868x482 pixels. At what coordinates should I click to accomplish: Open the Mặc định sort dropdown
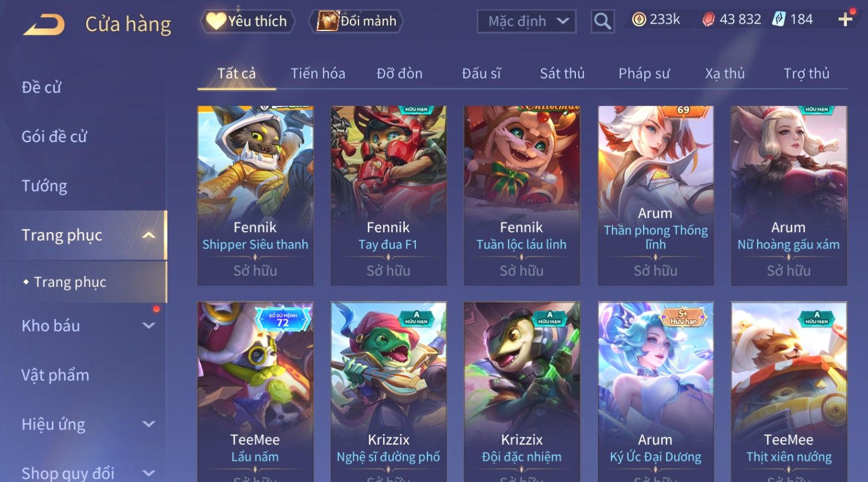point(526,22)
